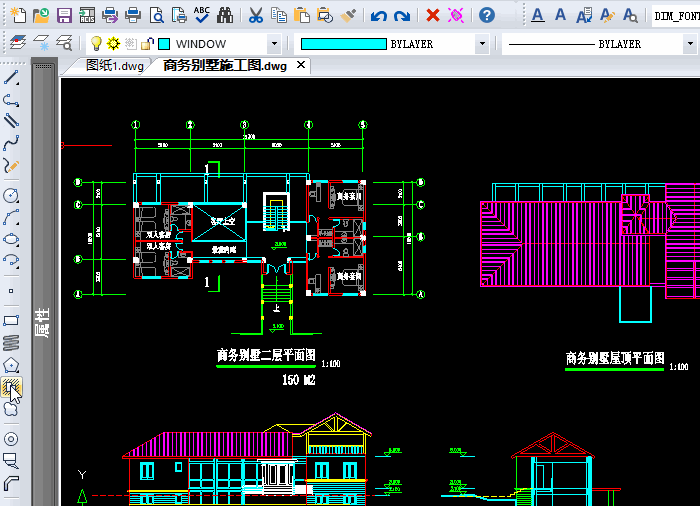
Task: Click the ACIS file import icon
Action: tap(88, 15)
